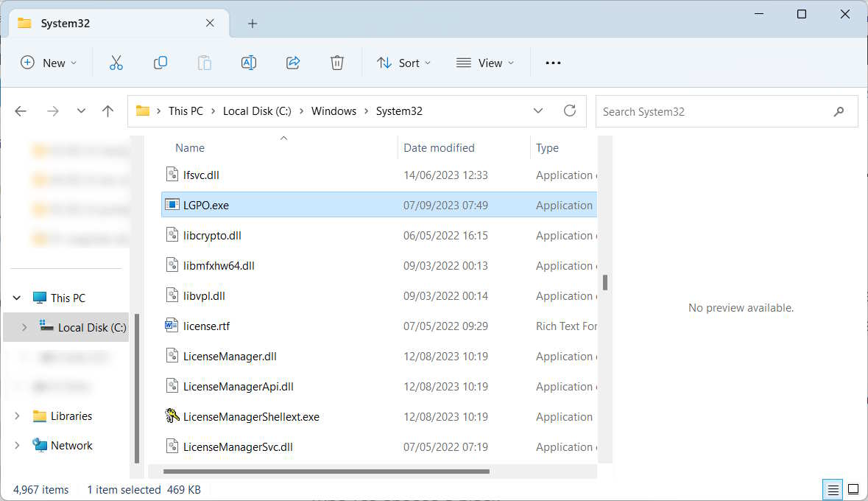
Task: Rename the selected item
Action: pos(248,63)
